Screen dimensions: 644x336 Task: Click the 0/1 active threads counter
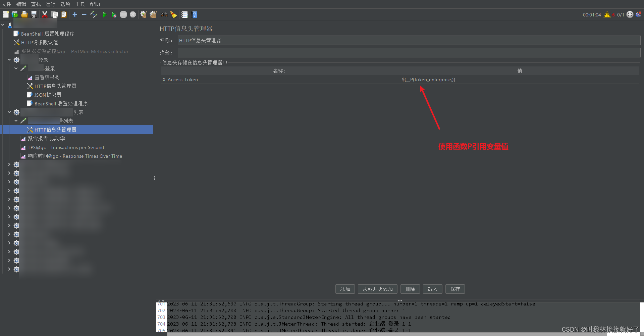pyautogui.click(x=621, y=15)
